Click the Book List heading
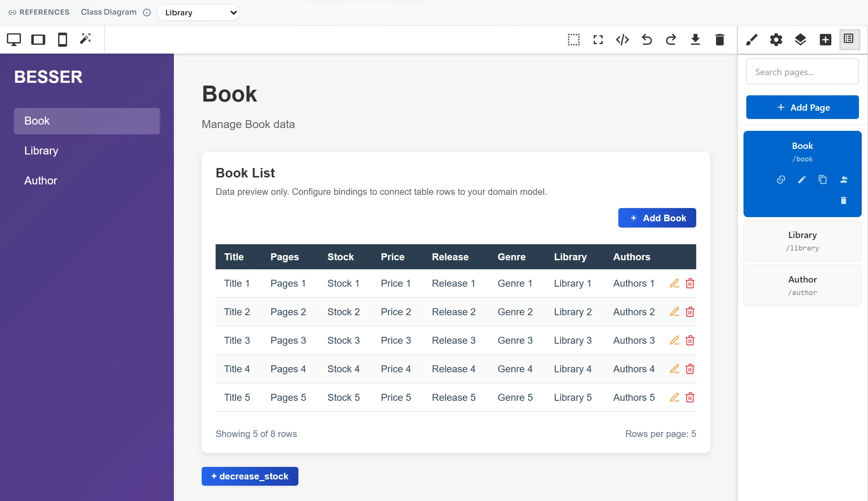 coord(245,173)
